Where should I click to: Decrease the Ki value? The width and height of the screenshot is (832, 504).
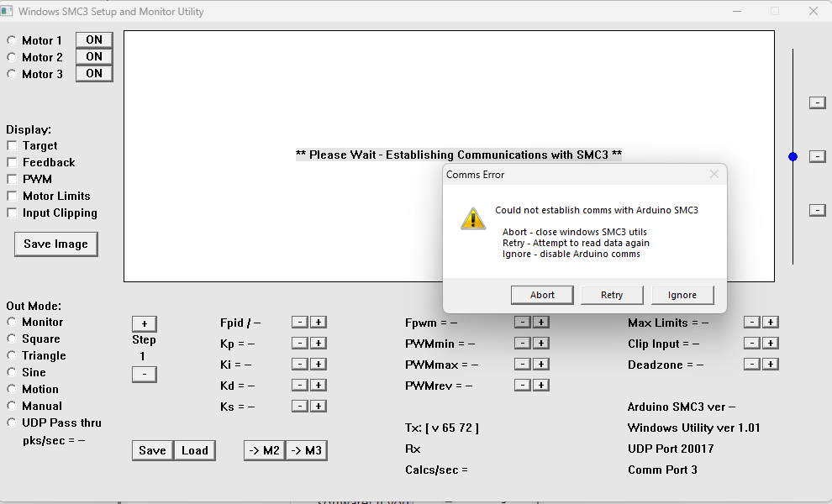click(300, 364)
